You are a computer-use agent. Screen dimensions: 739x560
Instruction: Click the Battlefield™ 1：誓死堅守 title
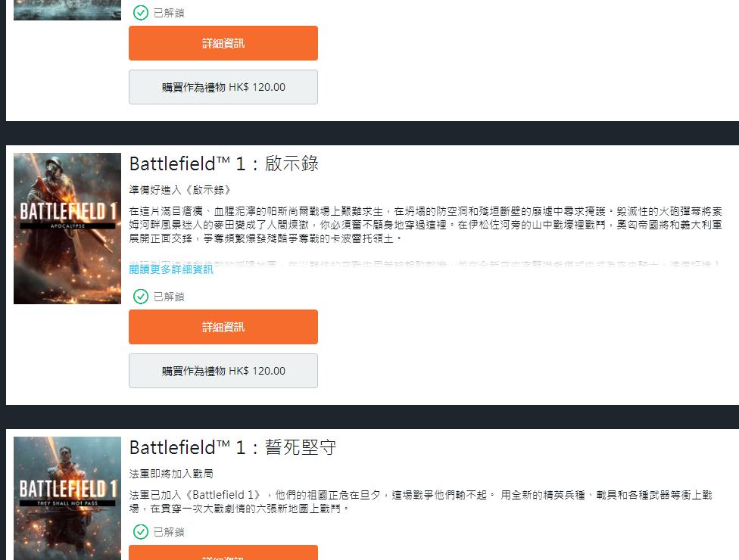(232, 447)
